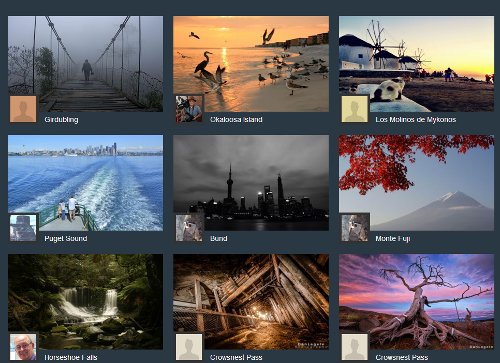
Task: Open the Okaloosa Island title link
Action: click(236, 119)
